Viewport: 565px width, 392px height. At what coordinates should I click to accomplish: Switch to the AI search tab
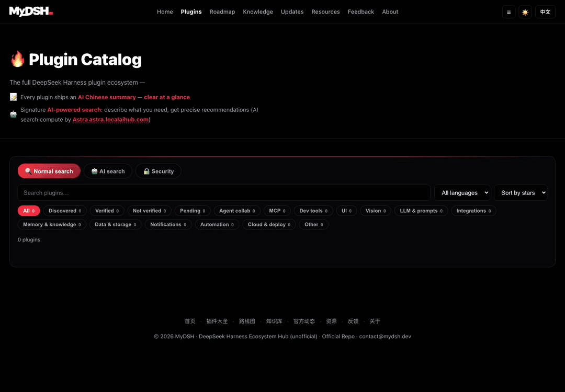pos(108,171)
